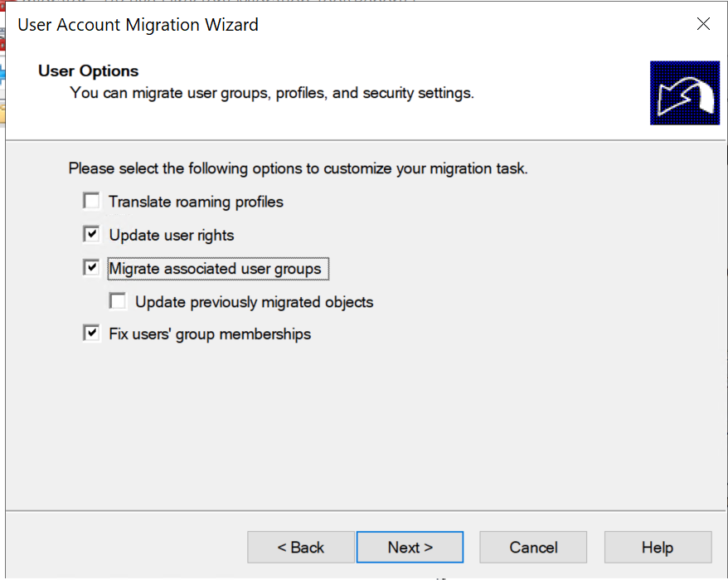Viewport: 728px width, 580px height.
Task: Toggle Migrate associated user groups checkbox
Action: click(x=91, y=268)
